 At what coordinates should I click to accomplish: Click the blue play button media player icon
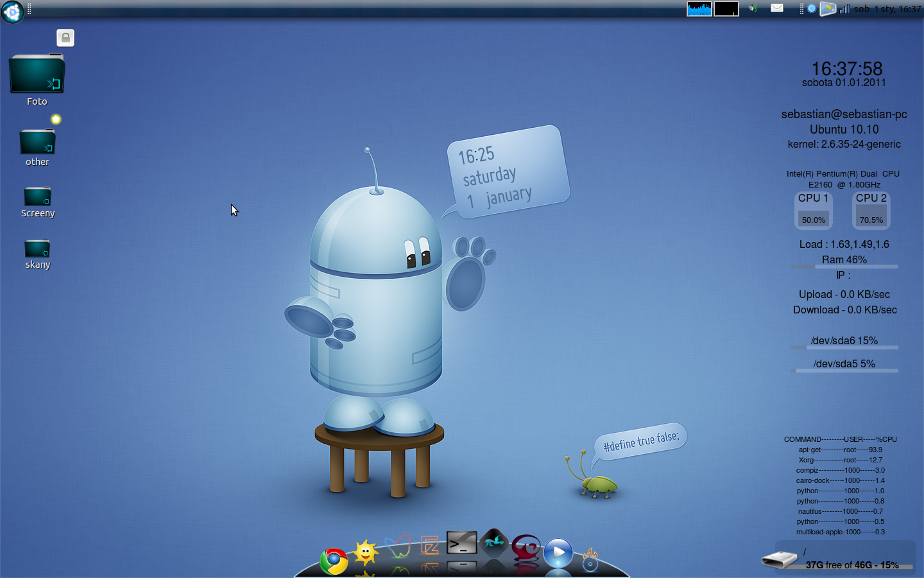click(x=558, y=552)
